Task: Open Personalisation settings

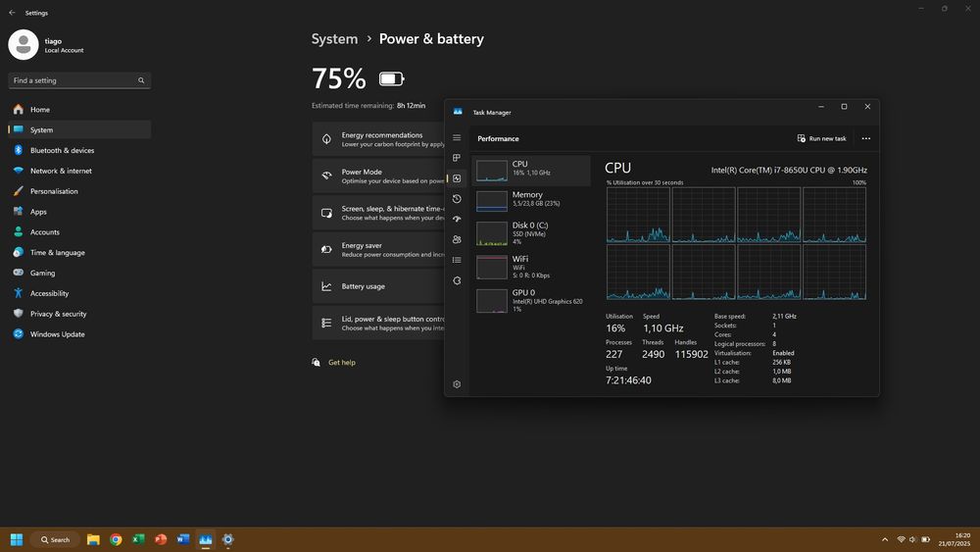Action: pos(79,191)
